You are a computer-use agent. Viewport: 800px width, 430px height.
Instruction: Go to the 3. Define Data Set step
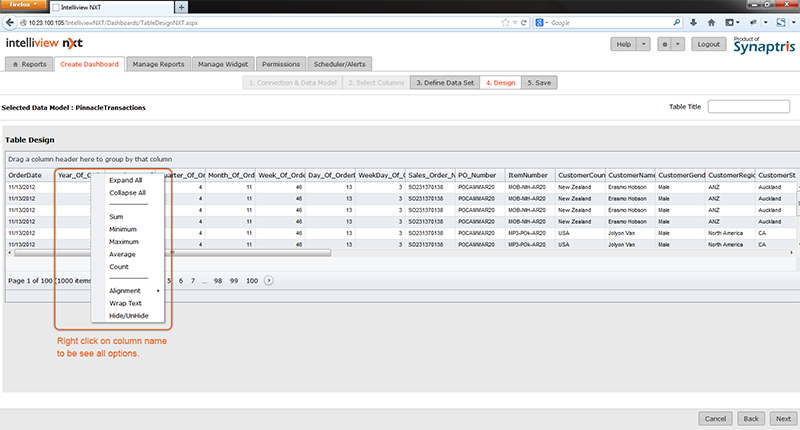point(444,82)
